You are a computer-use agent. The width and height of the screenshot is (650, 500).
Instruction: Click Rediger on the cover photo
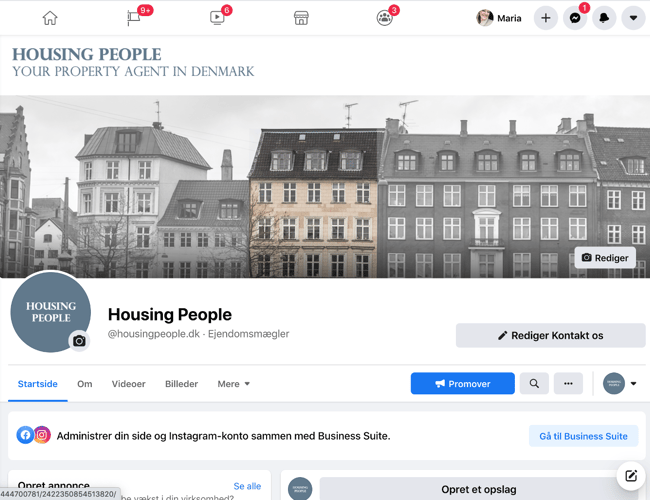pos(605,257)
